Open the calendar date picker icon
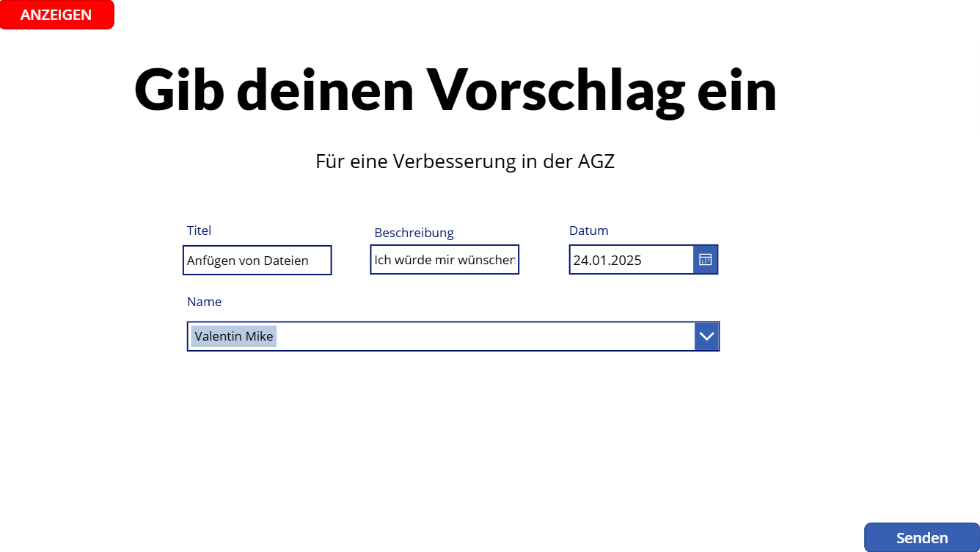980x552 pixels. pyautogui.click(x=706, y=260)
